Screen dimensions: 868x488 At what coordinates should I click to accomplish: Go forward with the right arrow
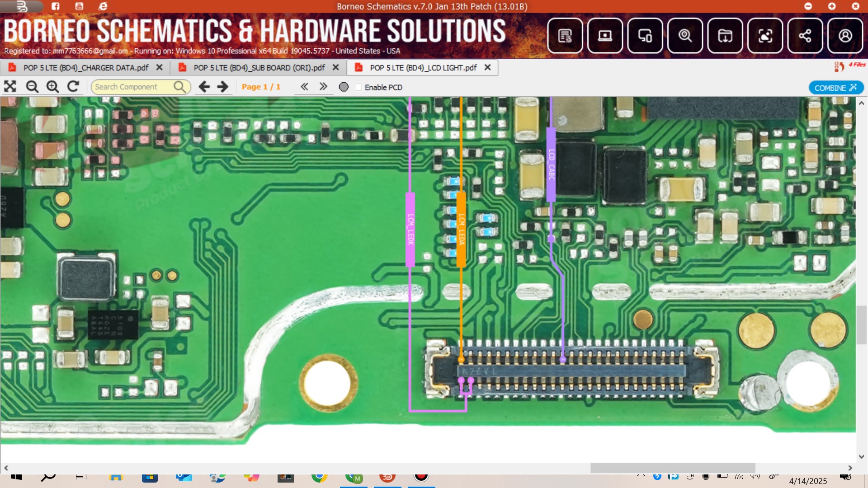tap(223, 86)
